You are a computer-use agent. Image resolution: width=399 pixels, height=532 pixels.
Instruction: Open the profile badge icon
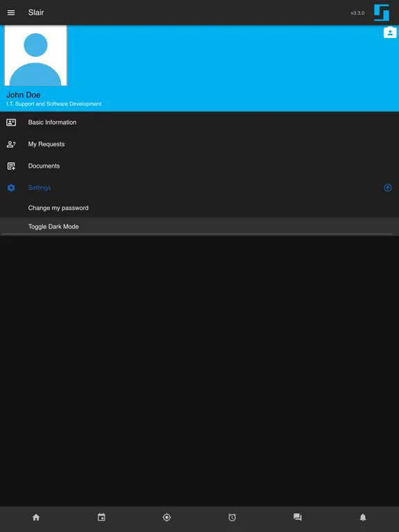point(390,33)
